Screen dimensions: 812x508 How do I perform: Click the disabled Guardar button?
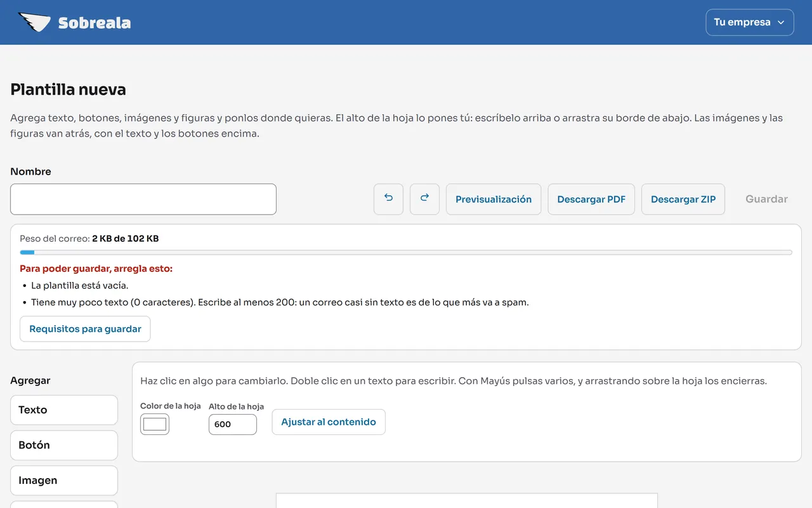pyautogui.click(x=766, y=199)
